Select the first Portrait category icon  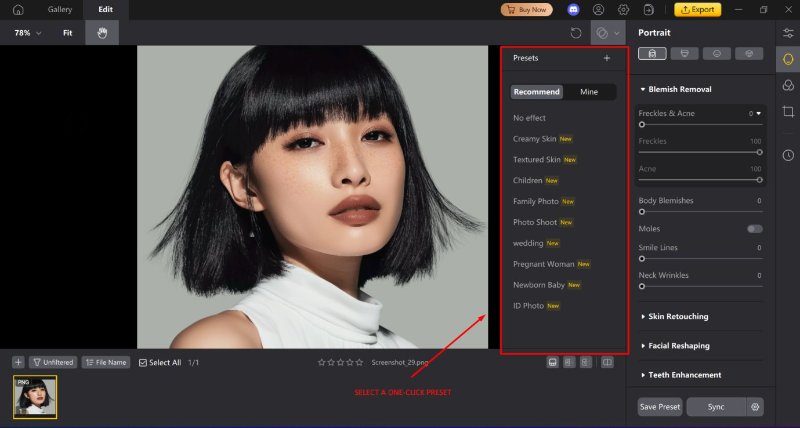pos(652,54)
